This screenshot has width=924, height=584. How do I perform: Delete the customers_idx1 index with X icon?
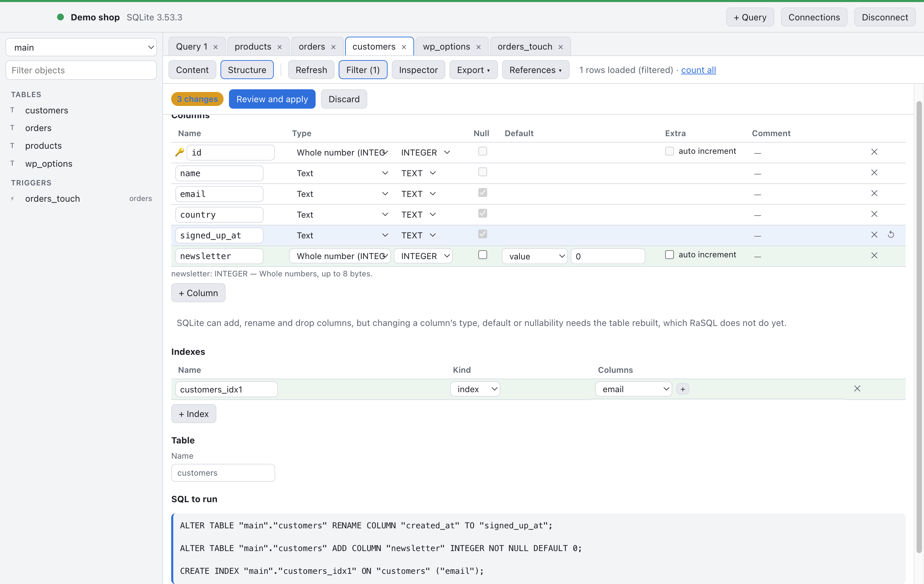[x=857, y=388]
